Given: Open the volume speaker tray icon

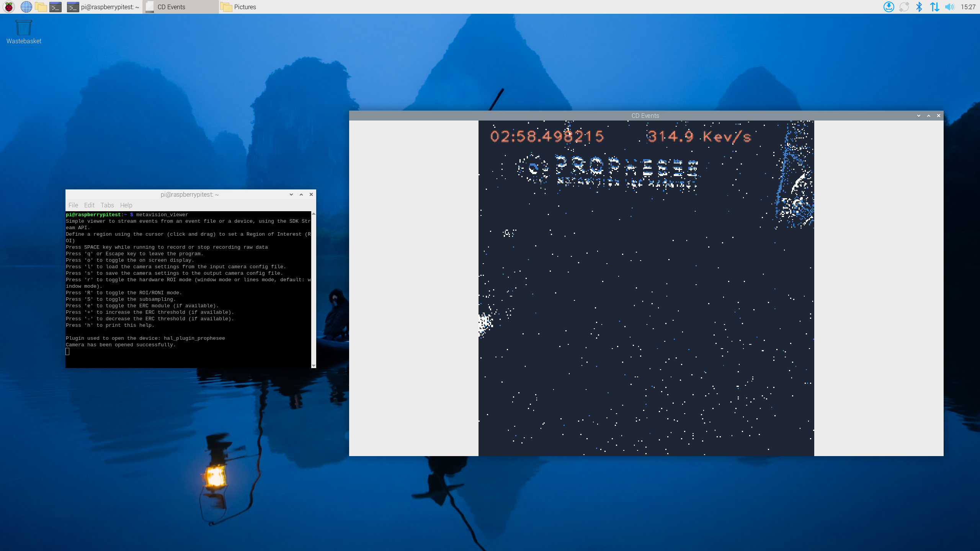Looking at the screenshot, I should pyautogui.click(x=950, y=7).
